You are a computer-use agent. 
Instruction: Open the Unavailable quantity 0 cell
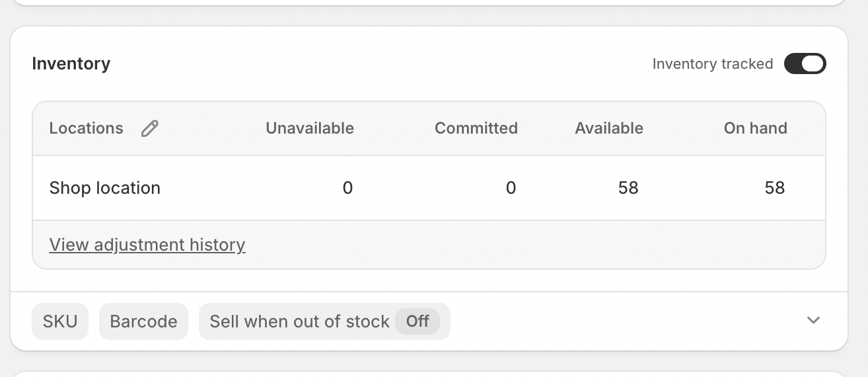[347, 188]
